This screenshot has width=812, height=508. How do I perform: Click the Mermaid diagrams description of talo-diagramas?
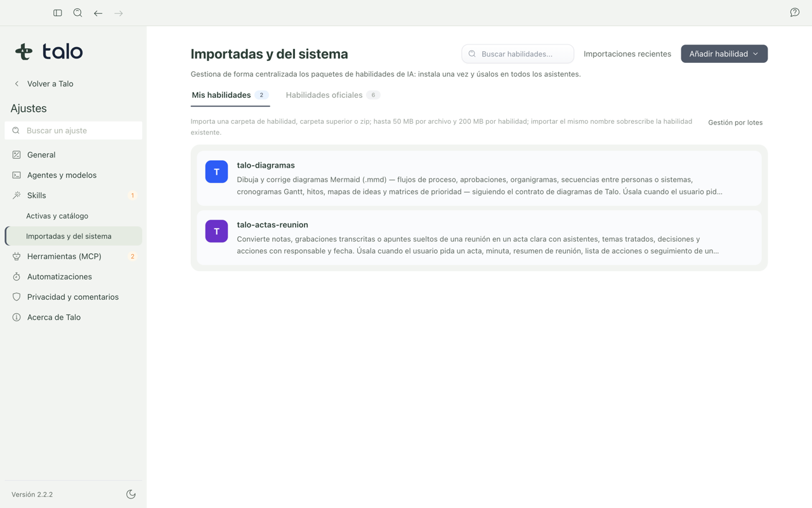pyautogui.click(x=480, y=185)
